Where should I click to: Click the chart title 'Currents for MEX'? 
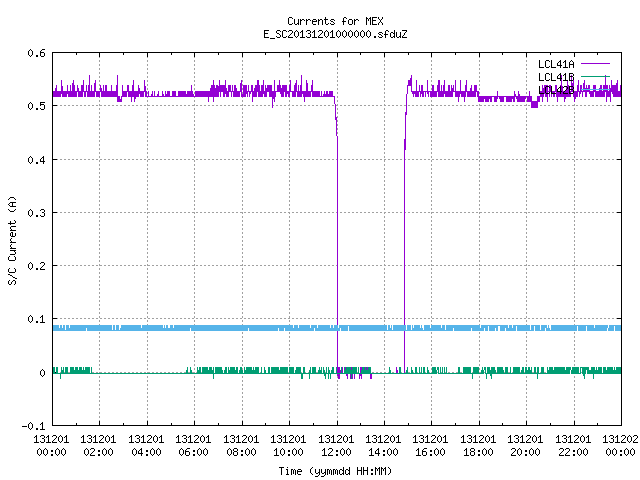click(x=335, y=21)
